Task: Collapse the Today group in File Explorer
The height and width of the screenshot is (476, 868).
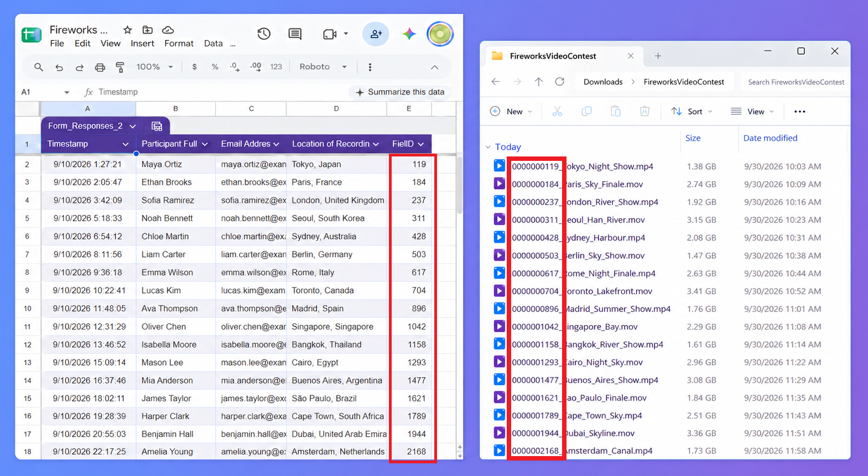Action: tap(488, 147)
